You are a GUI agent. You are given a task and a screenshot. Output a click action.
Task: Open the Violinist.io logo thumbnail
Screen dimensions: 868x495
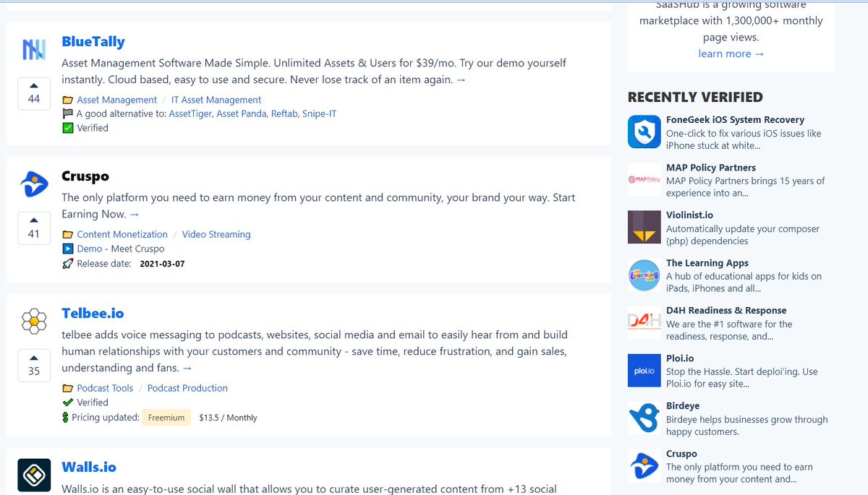point(644,227)
